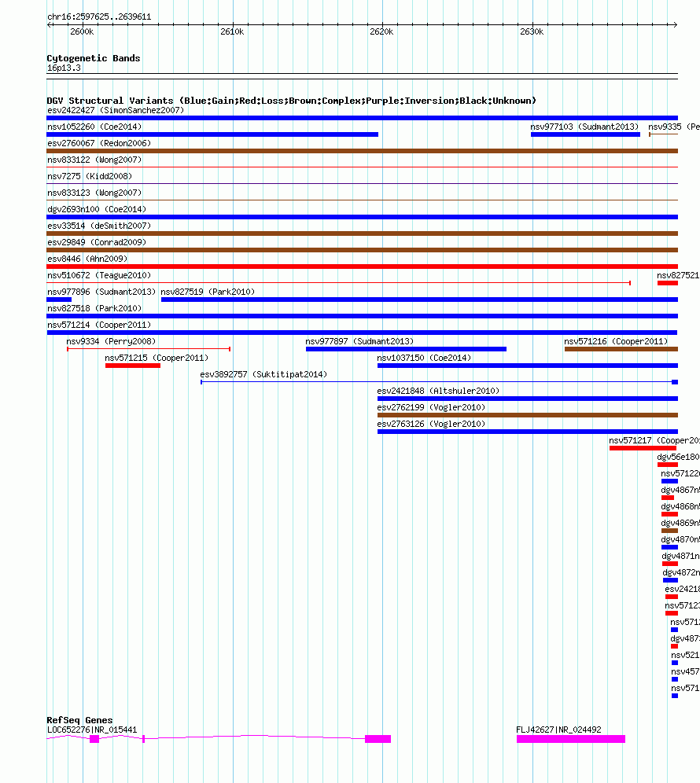Select esv29849 (Conrad2009) variant label
700x783 pixels.
coord(97,242)
